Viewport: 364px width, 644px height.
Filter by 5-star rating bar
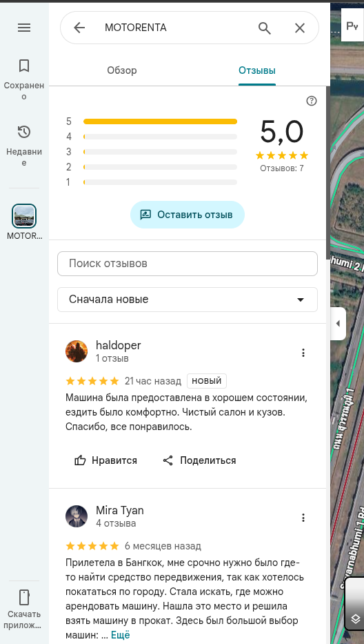pos(160,121)
